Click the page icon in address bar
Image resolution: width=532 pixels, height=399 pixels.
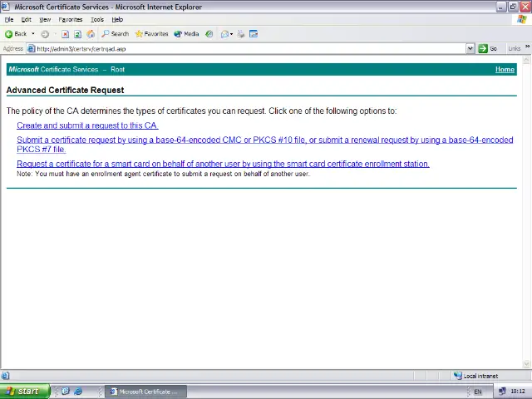32,49
